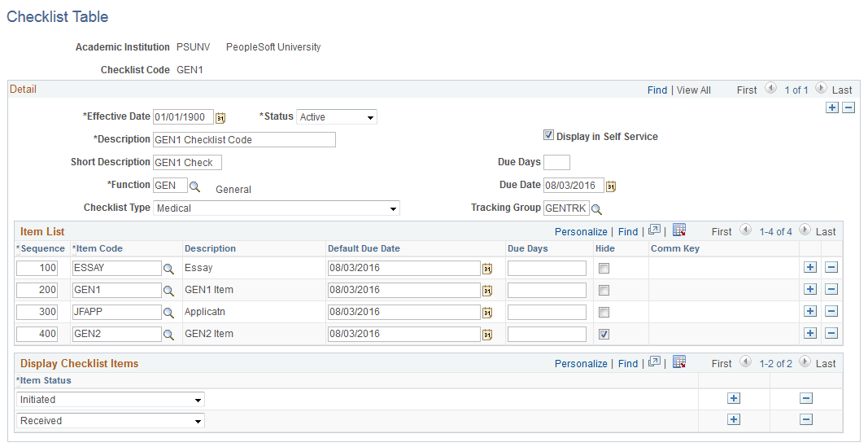Click the Tracking Group field GENTRK

click(566, 208)
